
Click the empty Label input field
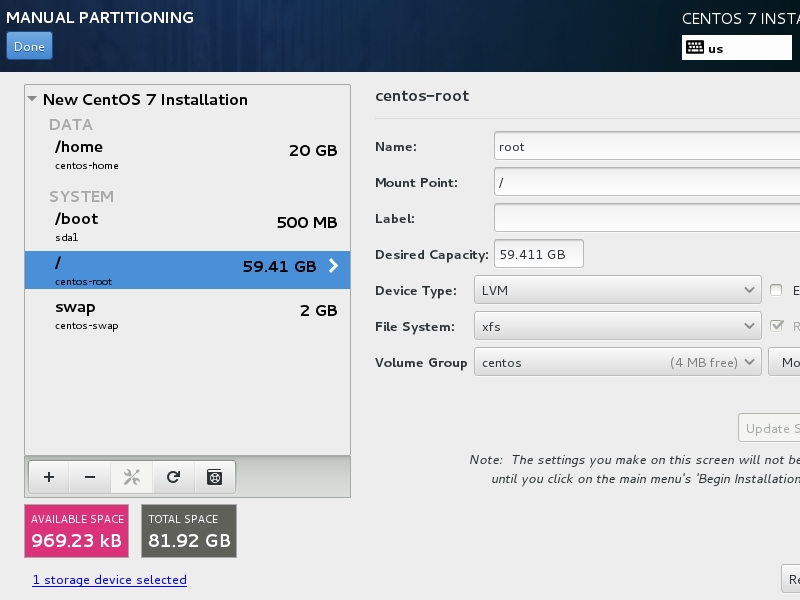[x=646, y=218]
